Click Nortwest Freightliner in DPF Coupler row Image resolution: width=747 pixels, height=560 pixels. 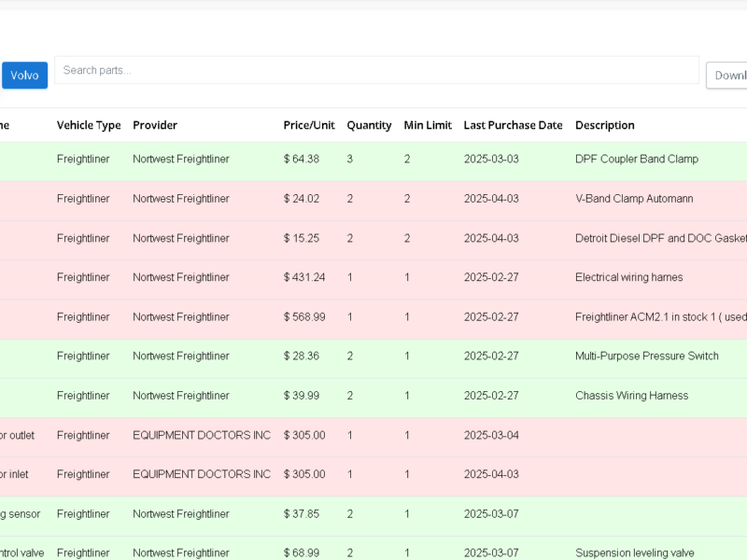point(181,159)
